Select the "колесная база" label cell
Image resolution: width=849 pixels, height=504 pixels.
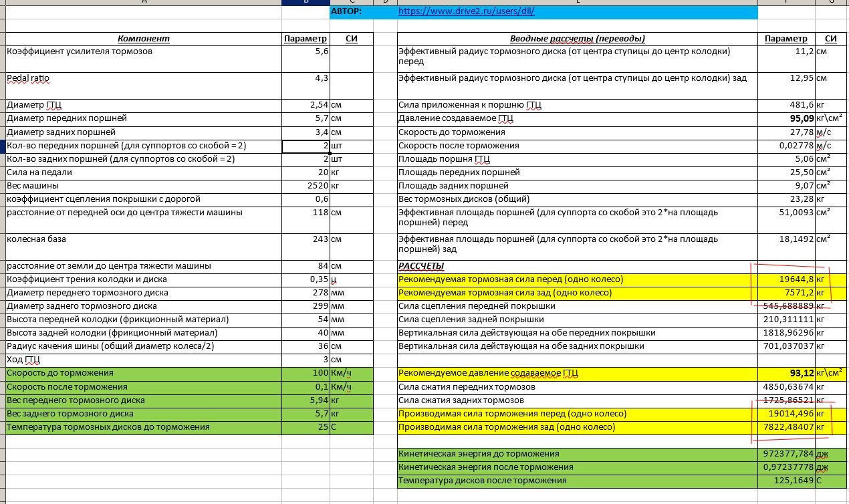144,246
